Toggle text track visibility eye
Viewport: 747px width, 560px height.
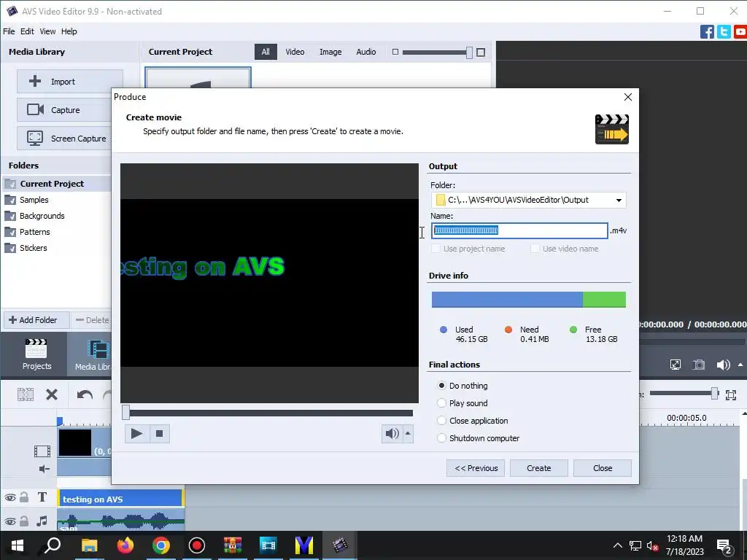9,498
